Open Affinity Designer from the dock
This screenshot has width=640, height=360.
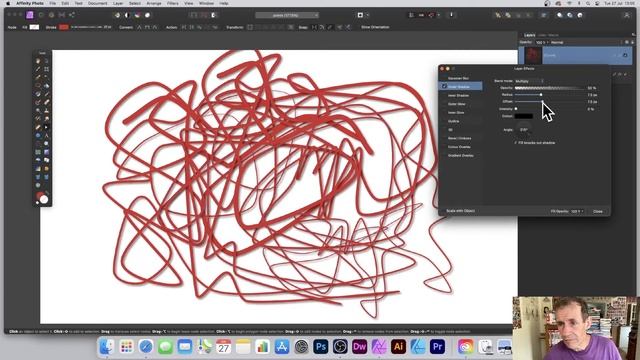(418, 347)
